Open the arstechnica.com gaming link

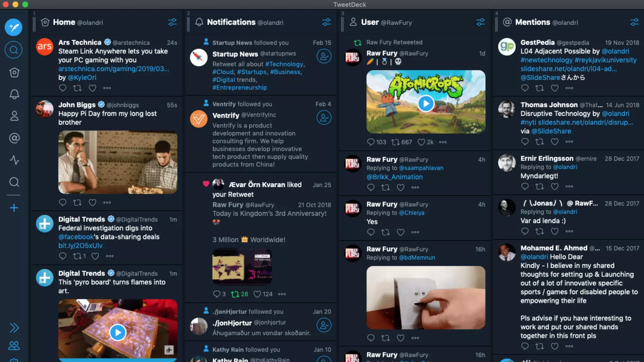(x=114, y=69)
